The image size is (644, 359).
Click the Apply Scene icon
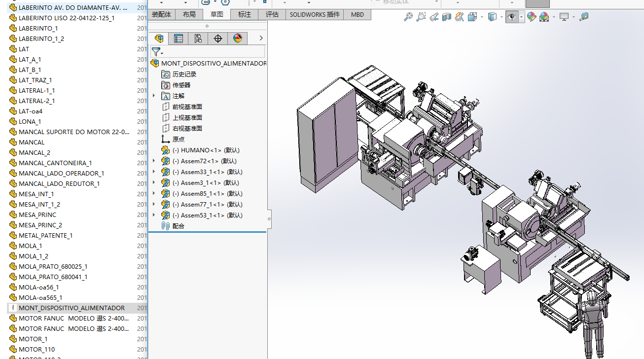(x=544, y=17)
